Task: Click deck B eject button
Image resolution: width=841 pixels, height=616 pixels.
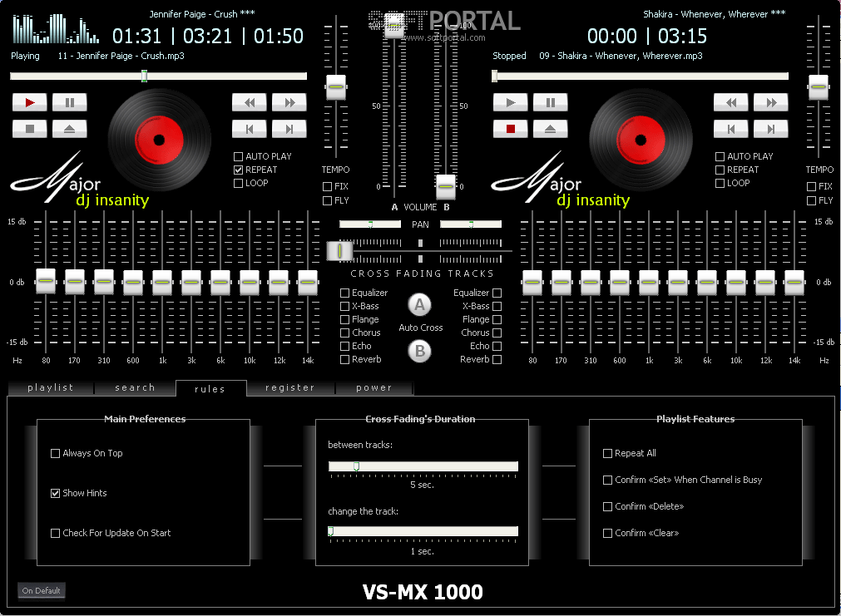Action: [x=551, y=129]
